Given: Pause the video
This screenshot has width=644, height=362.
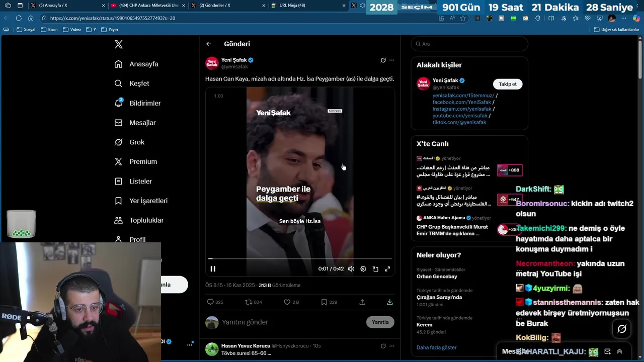Looking at the screenshot, I should pos(213,269).
